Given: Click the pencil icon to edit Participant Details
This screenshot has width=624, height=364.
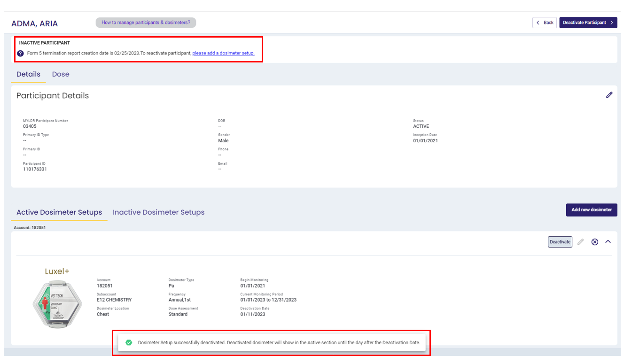Looking at the screenshot, I should 609,95.
